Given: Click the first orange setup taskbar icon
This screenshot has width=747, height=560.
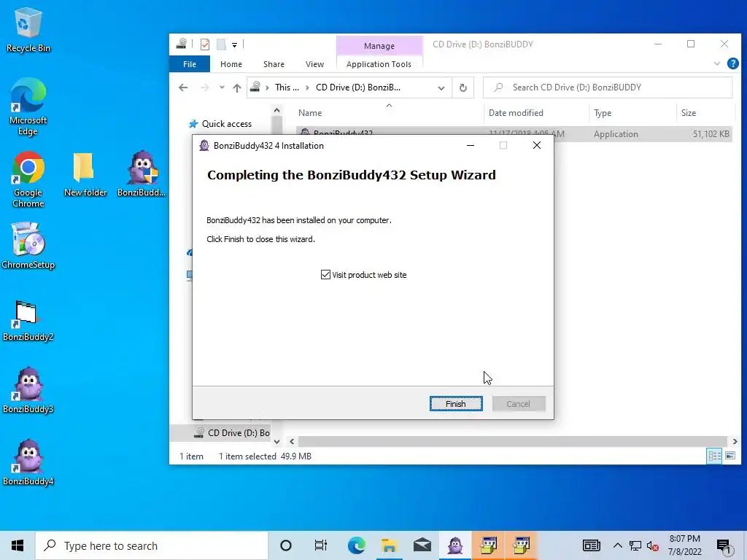Looking at the screenshot, I should pos(488,545).
